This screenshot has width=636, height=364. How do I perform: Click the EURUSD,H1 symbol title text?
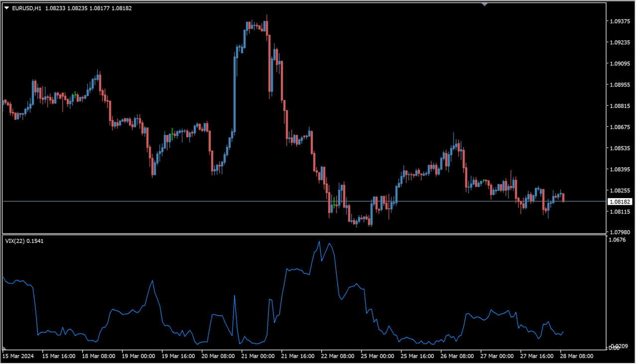pos(27,8)
